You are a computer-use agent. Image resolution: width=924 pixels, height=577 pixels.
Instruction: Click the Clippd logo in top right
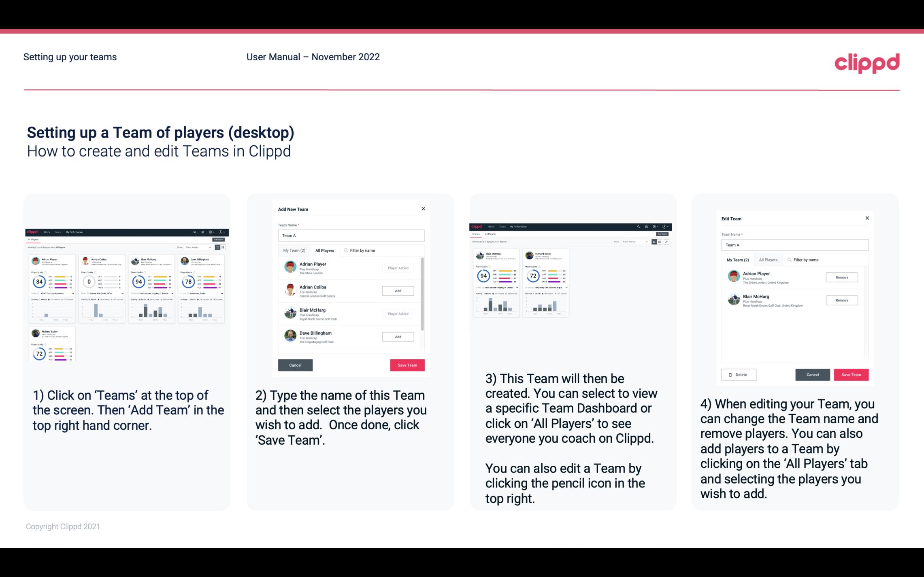point(867,62)
